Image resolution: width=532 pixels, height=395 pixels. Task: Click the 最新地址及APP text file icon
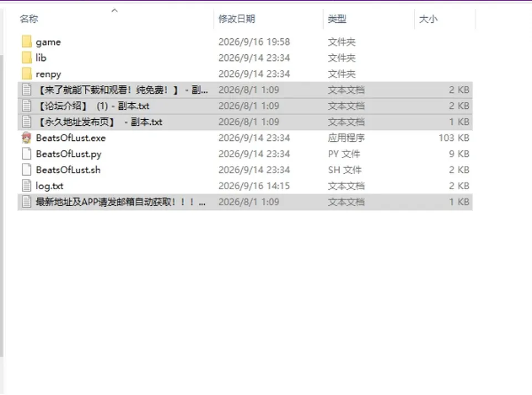coord(27,202)
